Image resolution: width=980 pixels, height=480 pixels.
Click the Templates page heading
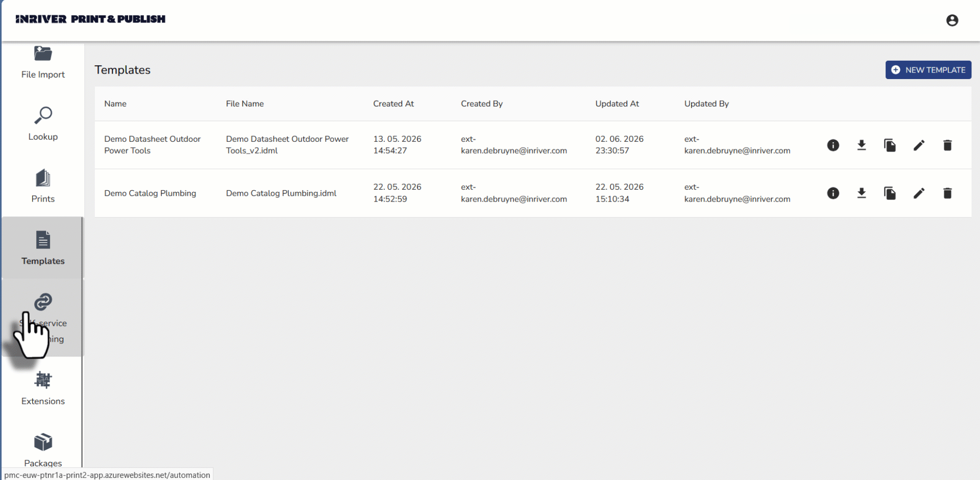[122, 70]
